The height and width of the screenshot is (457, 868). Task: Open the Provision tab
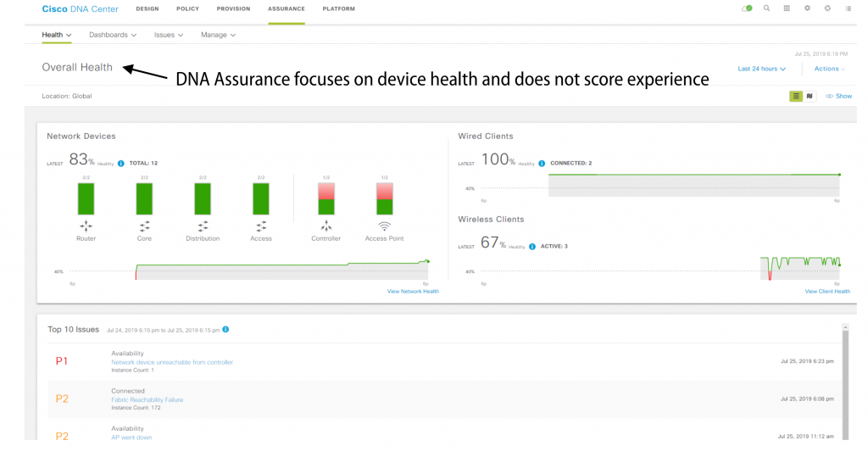[x=233, y=8]
